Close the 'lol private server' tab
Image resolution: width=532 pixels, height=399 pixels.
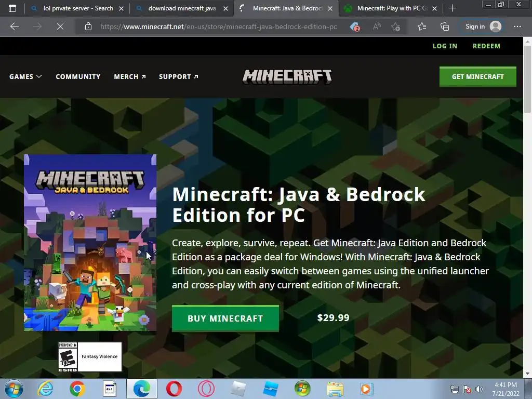121,9
